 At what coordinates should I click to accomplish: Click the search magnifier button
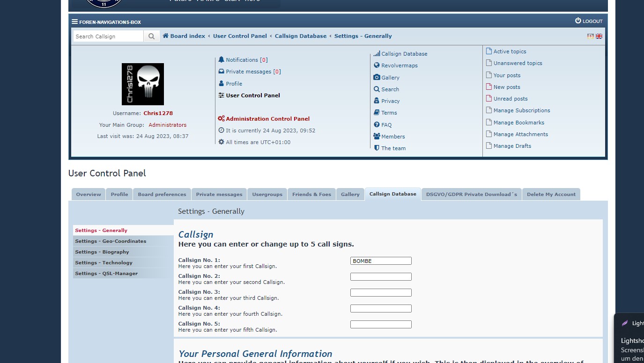tap(151, 36)
